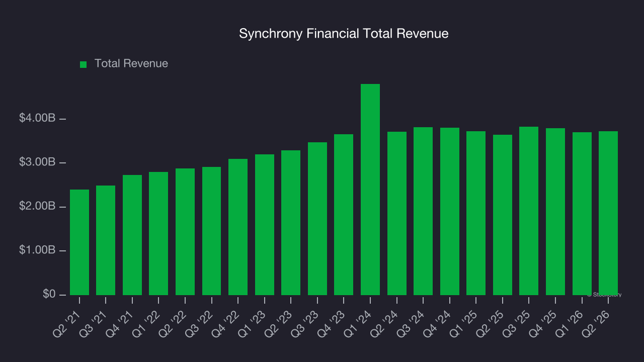Select the Q1 '25 revenue bar
Image resolution: width=644 pixels, height=362 pixels.
pyautogui.click(x=476, y=213)
